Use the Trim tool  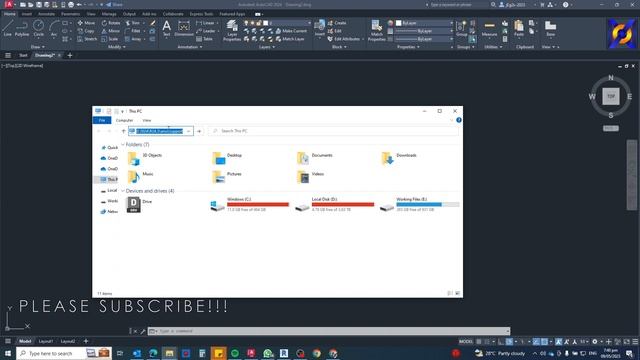click(132, 23)
